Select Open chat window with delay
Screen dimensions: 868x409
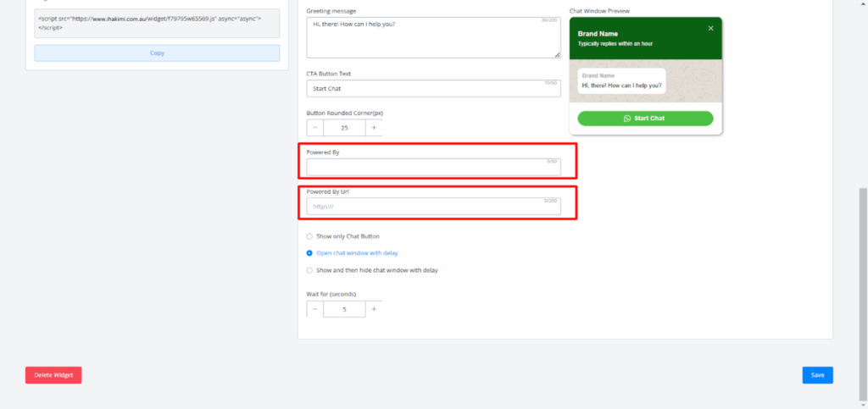pyautogui.click(x=309, y=253)
